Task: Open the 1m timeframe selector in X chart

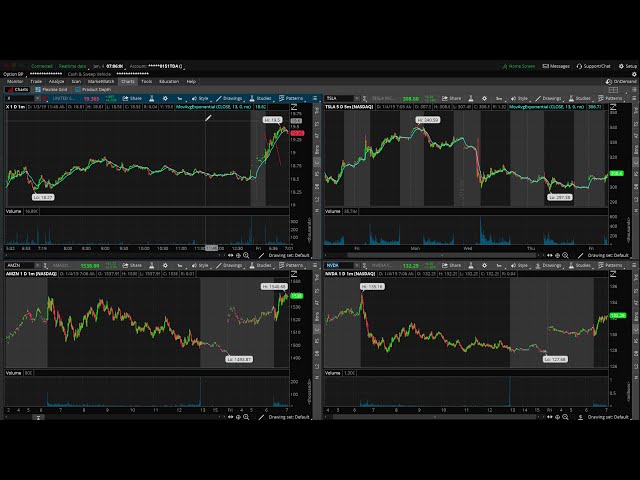Action: click(x=179, y=98)
